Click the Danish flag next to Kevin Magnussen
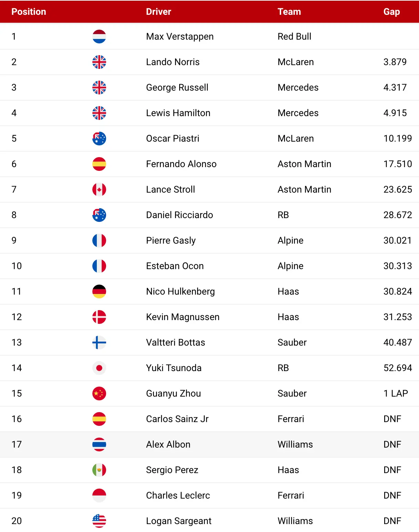This screenshot has width=419, height=532. click(99, 317)
